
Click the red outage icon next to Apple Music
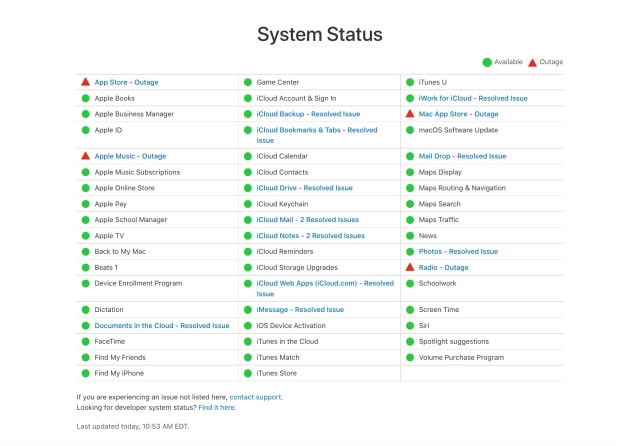86,156
